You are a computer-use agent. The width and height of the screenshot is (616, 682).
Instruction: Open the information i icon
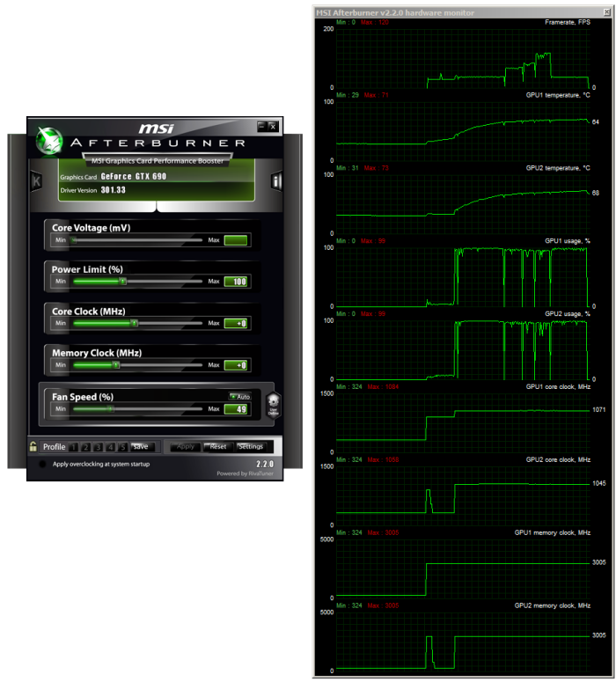pyautogui.click(x=275, y=181)
